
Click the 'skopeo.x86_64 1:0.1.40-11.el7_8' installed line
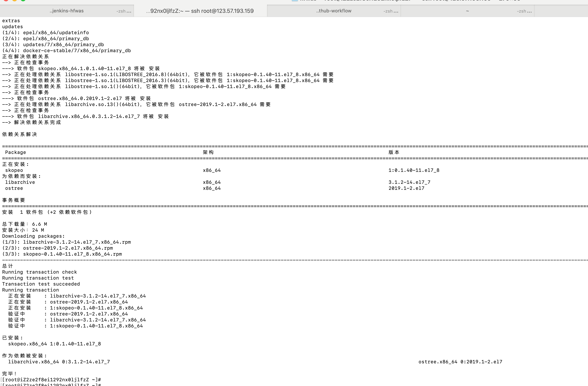click(x=55, y=344)
